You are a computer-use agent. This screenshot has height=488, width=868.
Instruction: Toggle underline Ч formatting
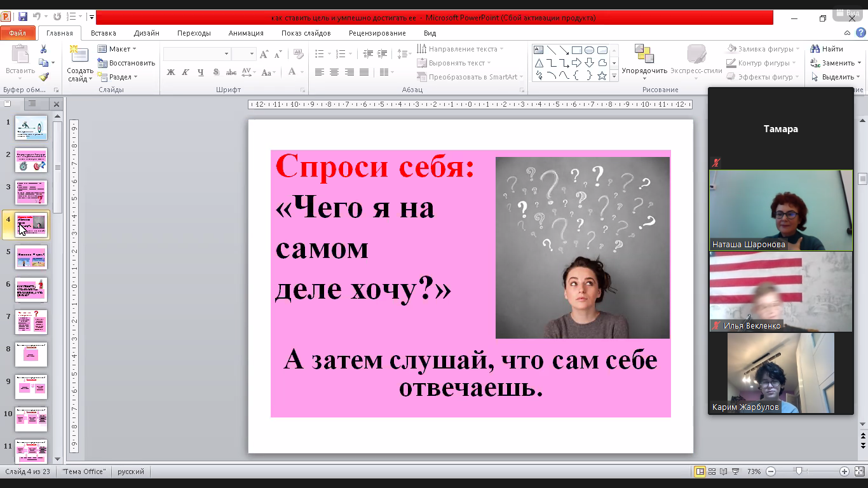[x=201, y=72]
